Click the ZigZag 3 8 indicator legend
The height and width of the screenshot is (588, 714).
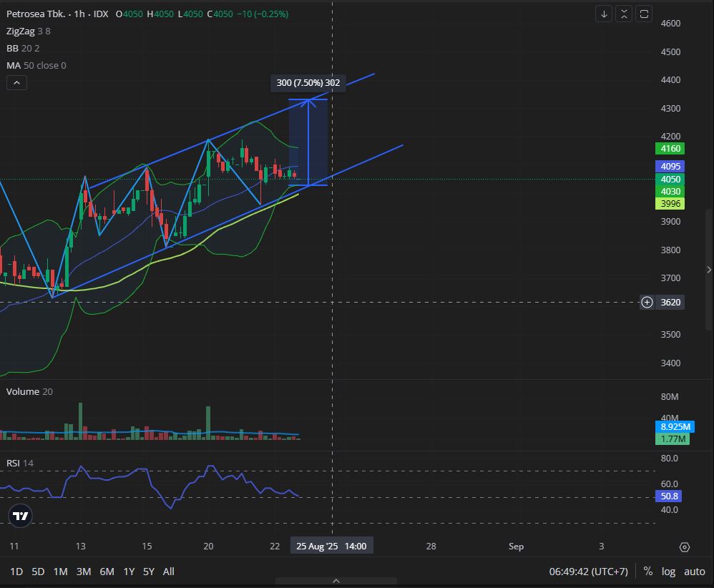tap(28, 31)
